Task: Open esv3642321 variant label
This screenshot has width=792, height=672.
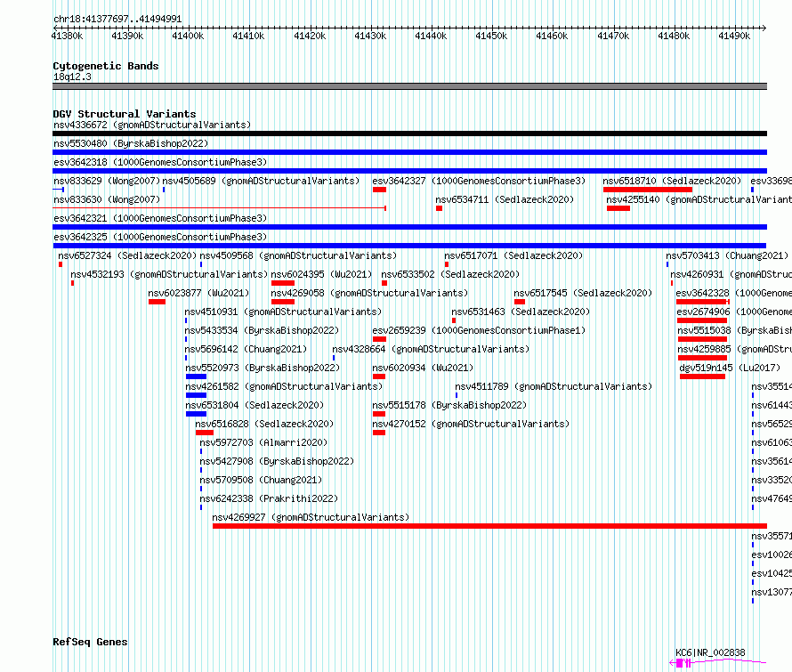Action: [160, 218]
